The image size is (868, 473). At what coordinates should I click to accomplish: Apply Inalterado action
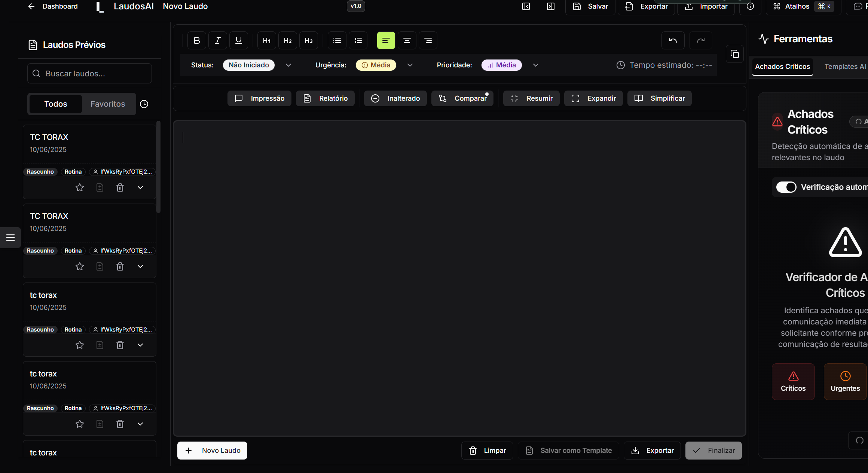395,98
